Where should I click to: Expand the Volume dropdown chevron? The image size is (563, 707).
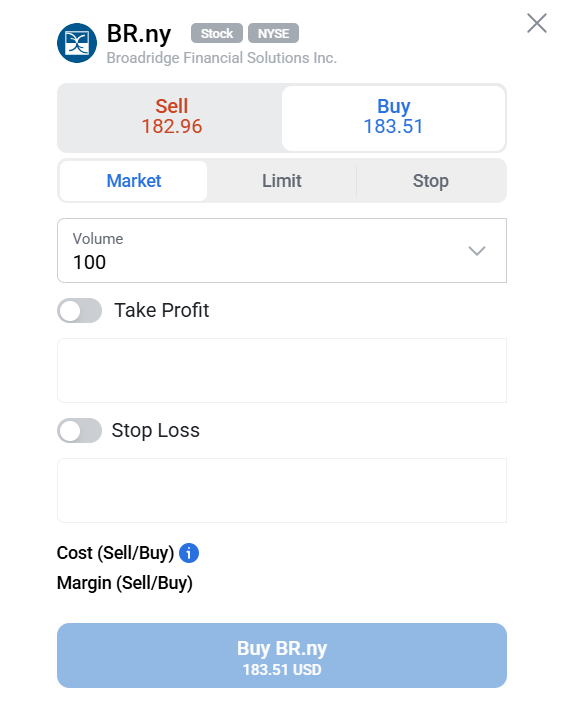pos(476,251)
